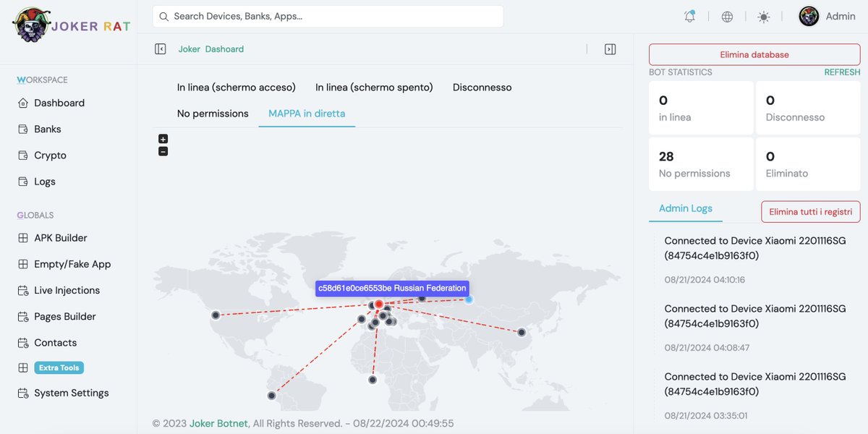Switch to Disconnesso tab

[x=482, y=87]
